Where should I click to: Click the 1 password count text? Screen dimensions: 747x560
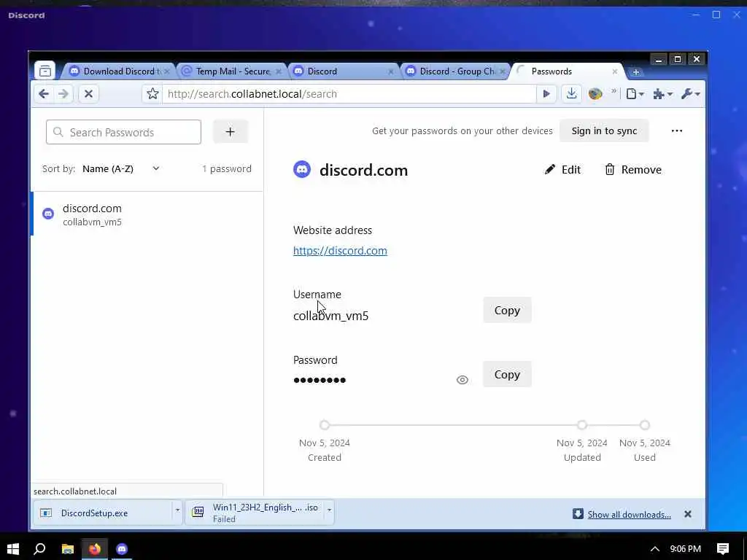[227, 168]
